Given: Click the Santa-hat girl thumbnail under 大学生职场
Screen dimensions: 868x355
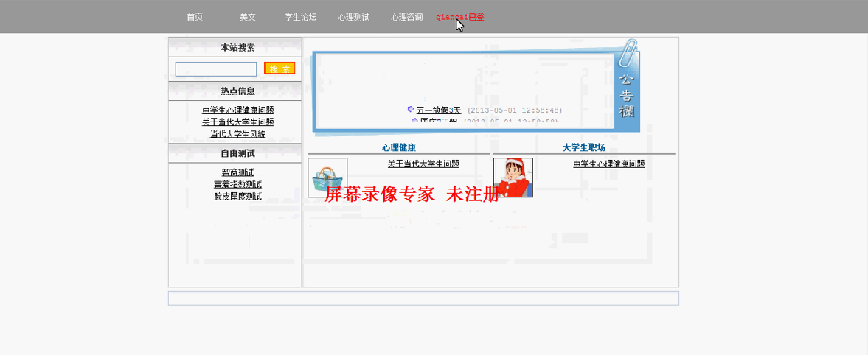Looking at the screenshot, I should [x=513, y=177].
